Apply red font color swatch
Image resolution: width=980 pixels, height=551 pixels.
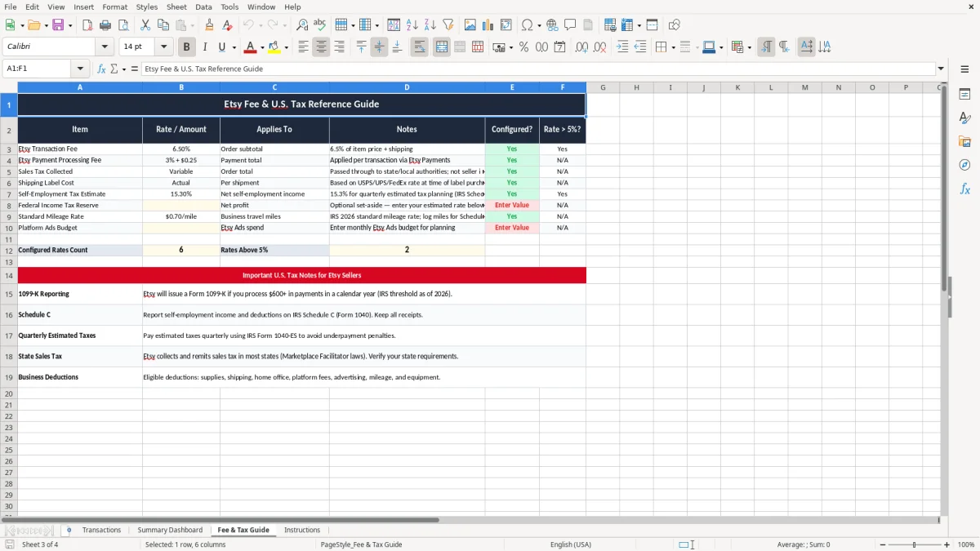(251, 47)
